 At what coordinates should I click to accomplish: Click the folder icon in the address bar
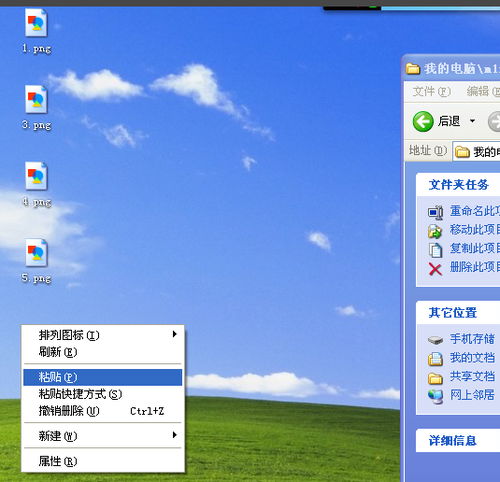[x=462, y=152]
